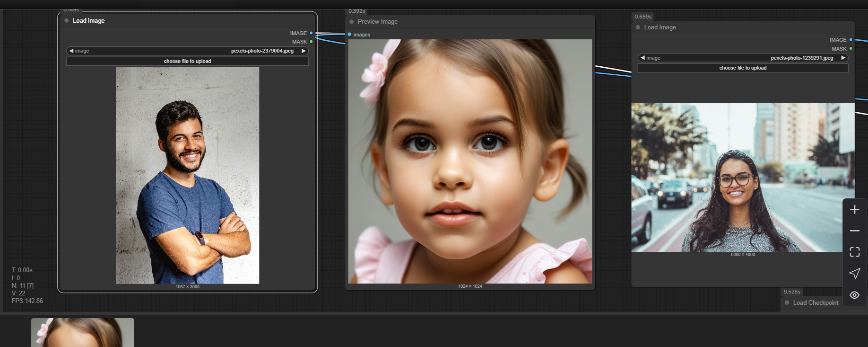
Task: Toggle link visibility with the eye icon
Action: (854, 295)
